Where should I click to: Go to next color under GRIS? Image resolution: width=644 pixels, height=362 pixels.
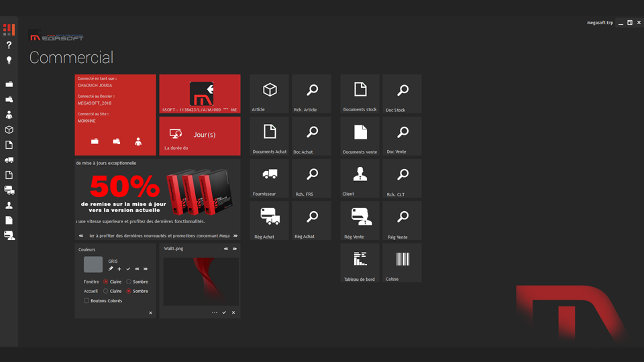click(x=146, y=269)
